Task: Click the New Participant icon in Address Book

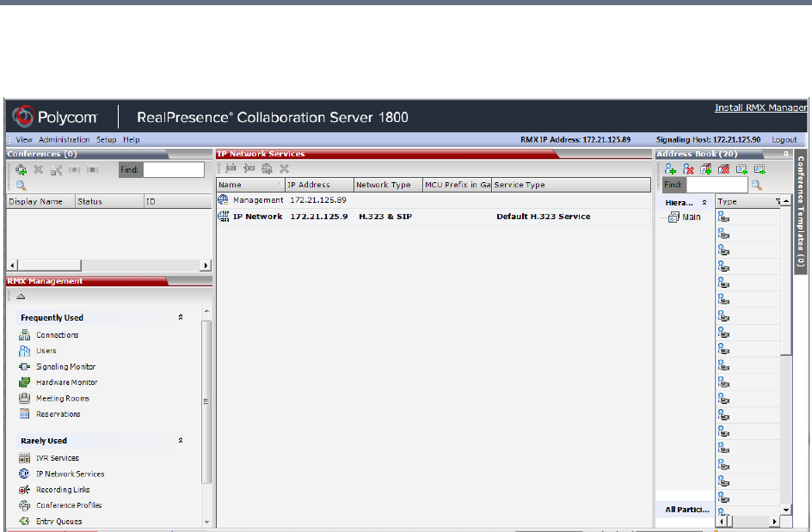Action: pyautogui.click(x=670, y=169)
